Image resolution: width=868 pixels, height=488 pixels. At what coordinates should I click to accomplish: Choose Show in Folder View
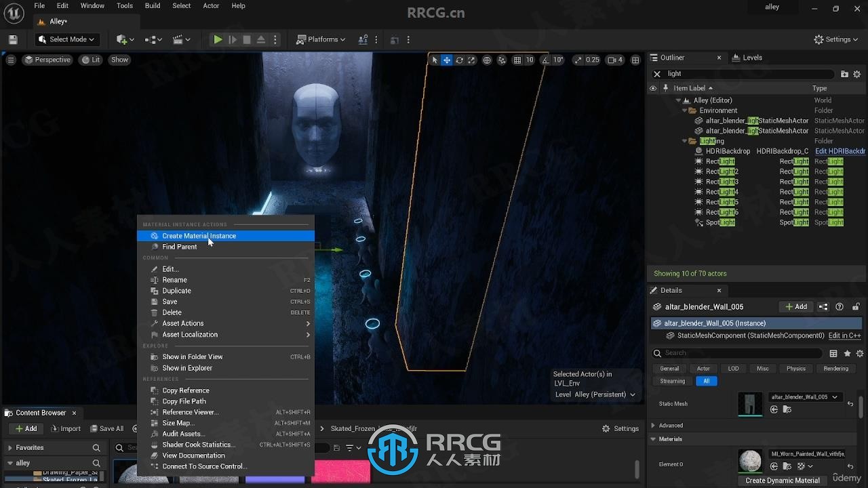point(226,357)
